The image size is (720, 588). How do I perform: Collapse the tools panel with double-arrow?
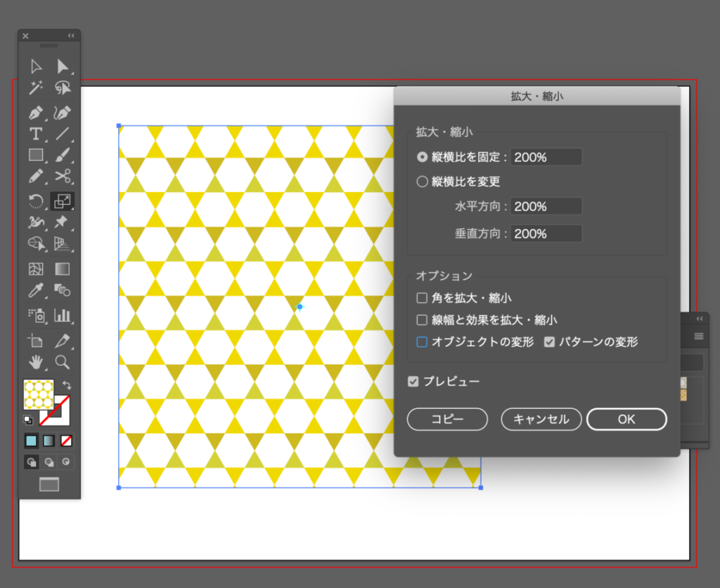71,35
